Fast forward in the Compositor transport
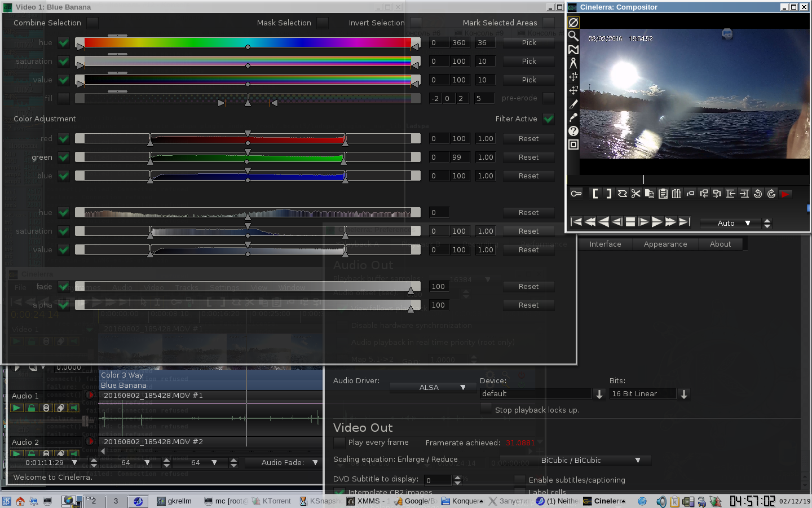The width and height of the screenshot is (812, 508). pos(671,222)
